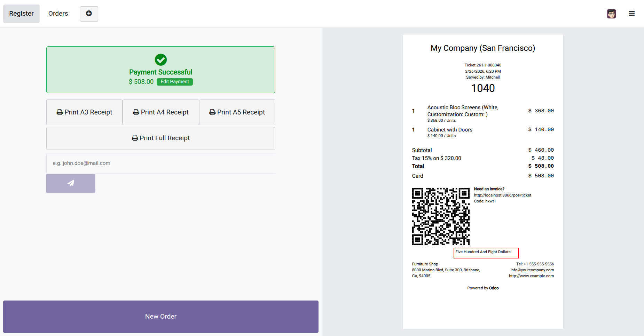Switch to the Register tab
Viewport: 644px width, 336px height.
point(21,14)
